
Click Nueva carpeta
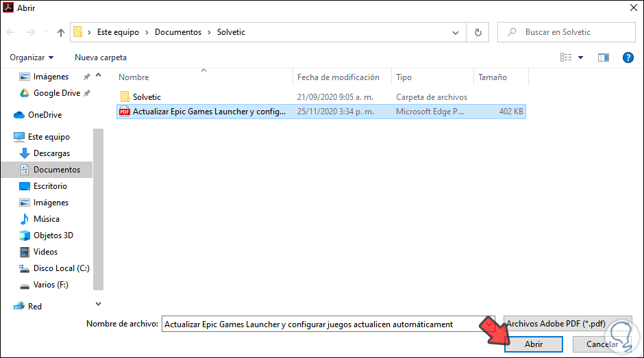[x=101, y=57]
